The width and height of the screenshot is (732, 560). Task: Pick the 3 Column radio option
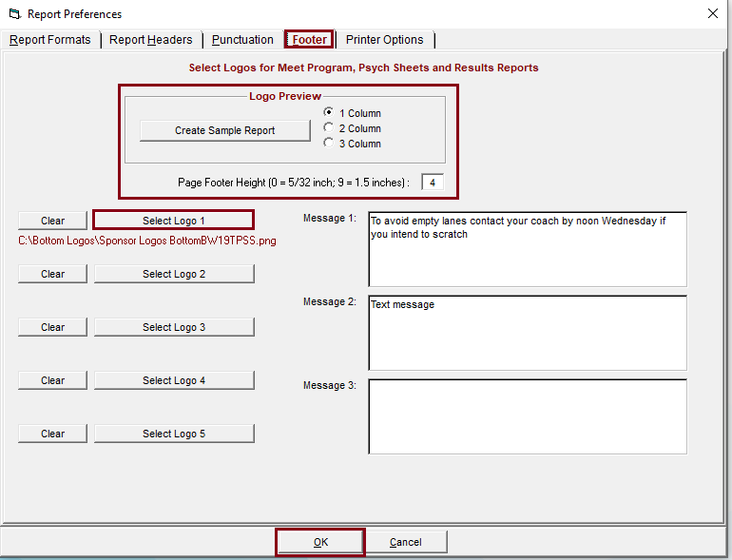(329, 144)
